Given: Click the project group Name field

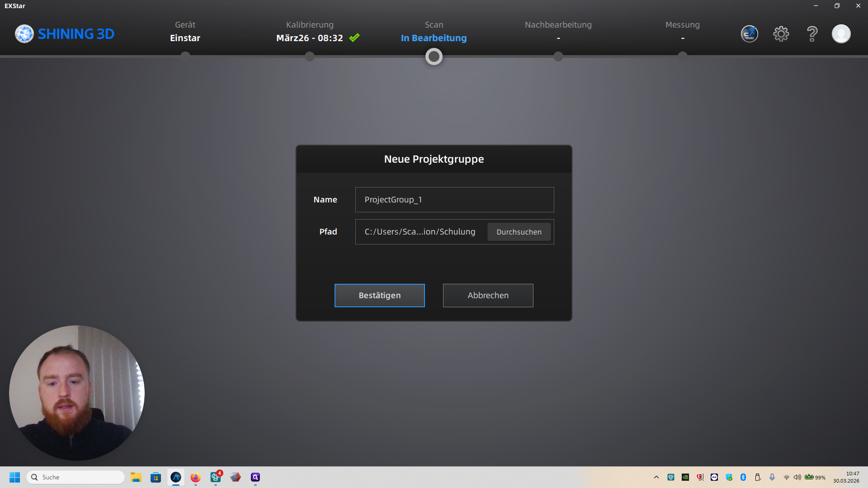Looking at the screenshot, I should tap(454, 200).
